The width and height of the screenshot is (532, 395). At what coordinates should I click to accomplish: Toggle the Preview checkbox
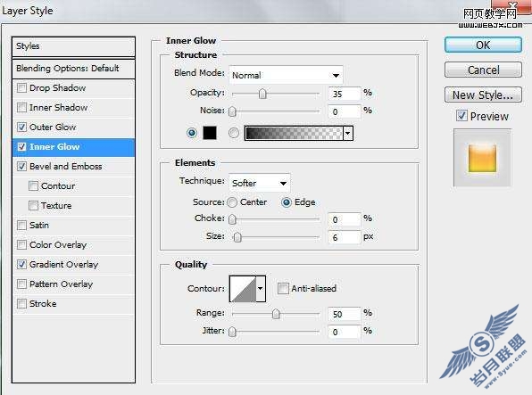461,116
